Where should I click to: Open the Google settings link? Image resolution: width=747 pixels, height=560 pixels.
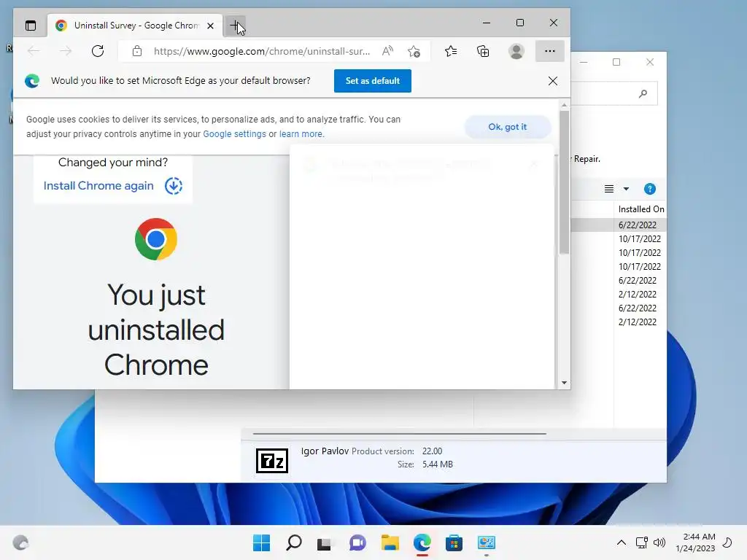(234, 134)
